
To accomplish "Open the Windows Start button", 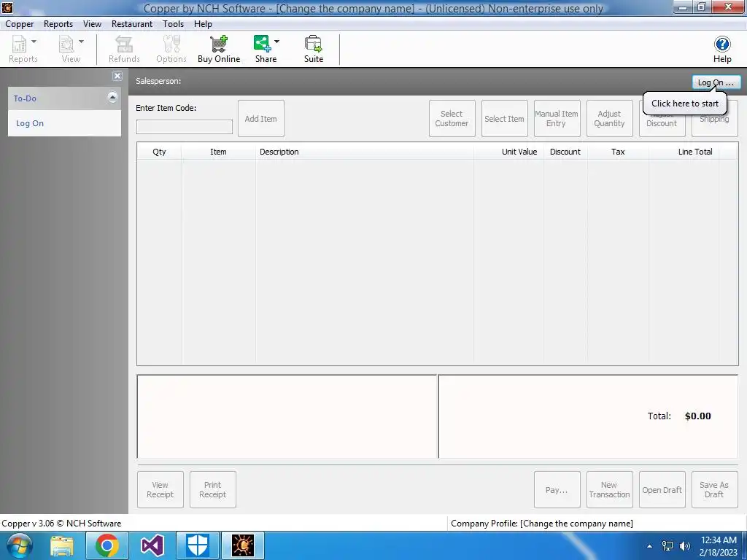I will pos(18,545).
